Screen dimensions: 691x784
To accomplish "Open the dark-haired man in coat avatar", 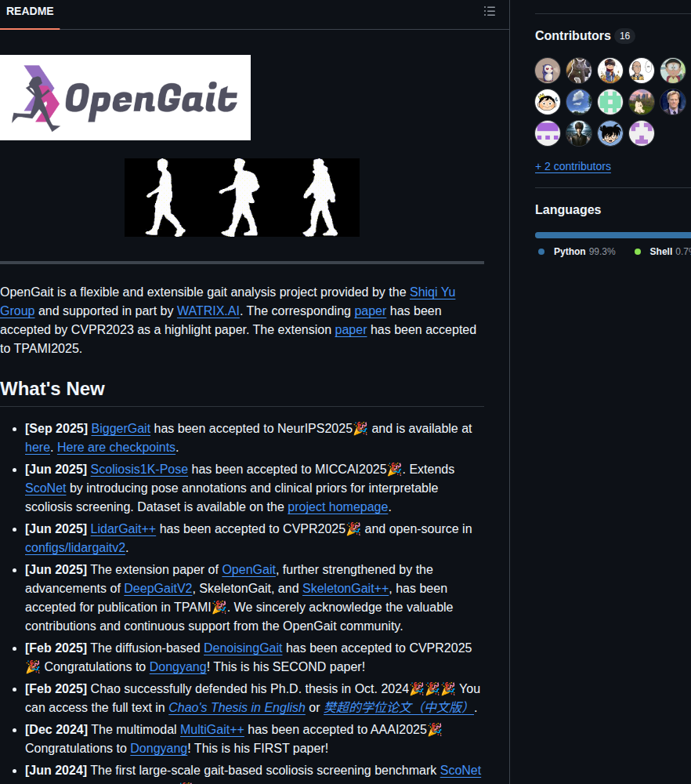I will pos(579,133).
